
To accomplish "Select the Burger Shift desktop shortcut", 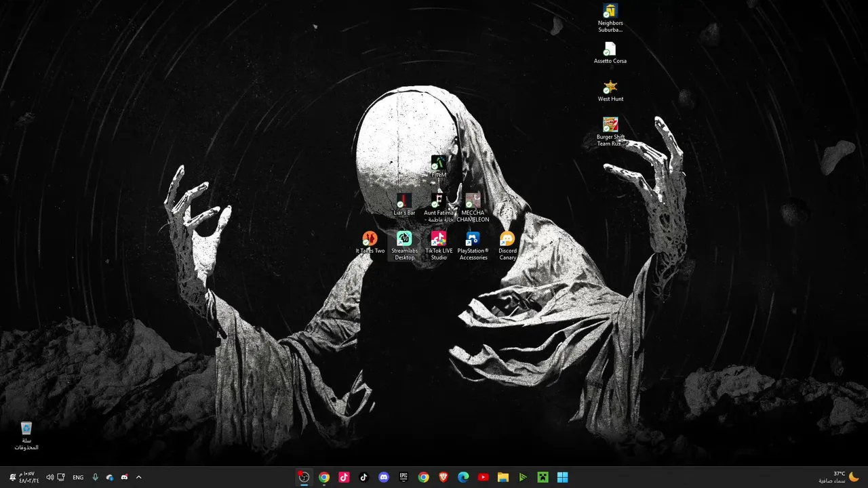I will tap(610, 132).
